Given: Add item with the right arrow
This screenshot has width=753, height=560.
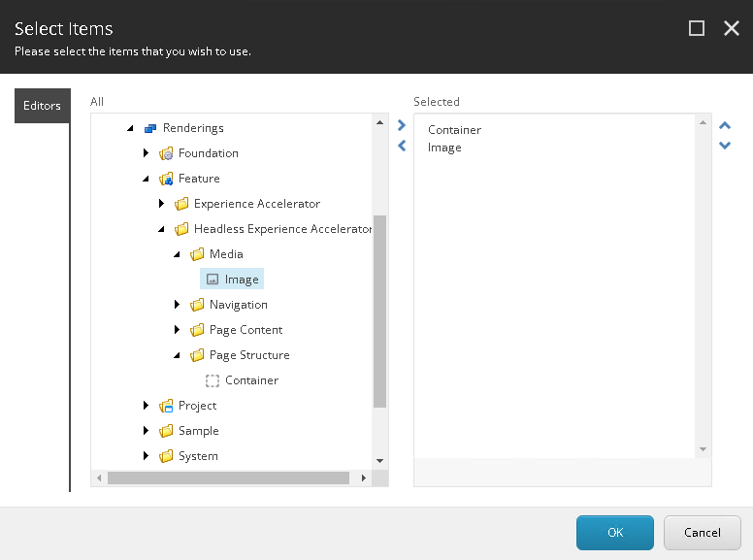Looking at the screenshot, I should coord(402,125).
